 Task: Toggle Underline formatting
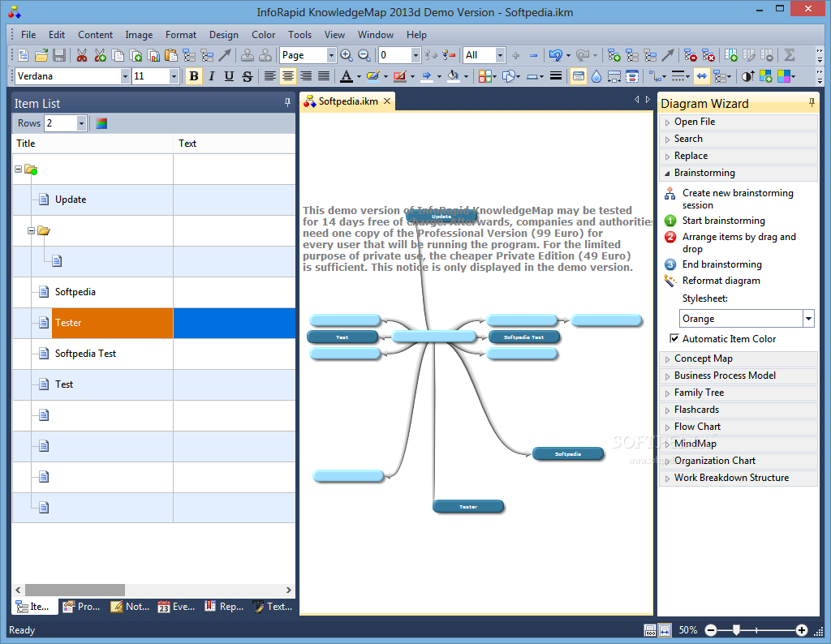point(229,76)
